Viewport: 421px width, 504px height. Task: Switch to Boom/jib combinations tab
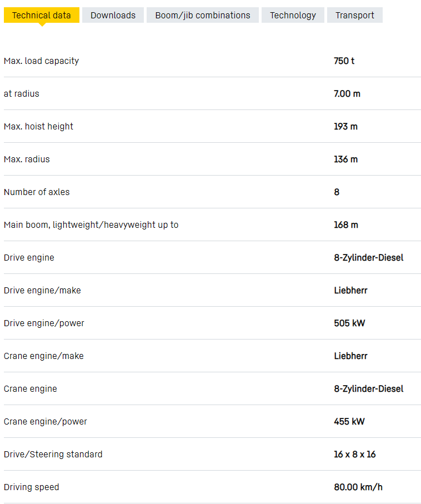coord(203,15)
